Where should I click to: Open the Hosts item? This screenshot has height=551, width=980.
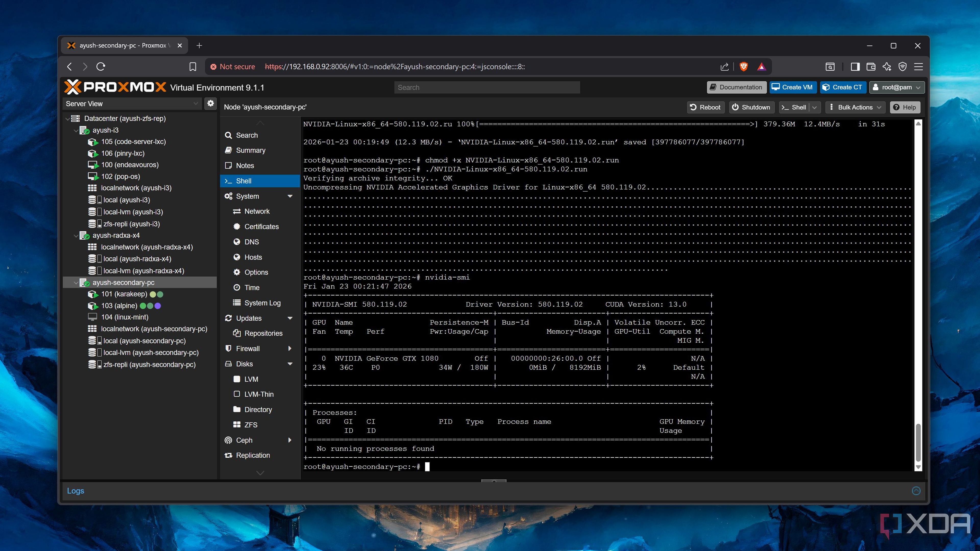pos(260,257)
